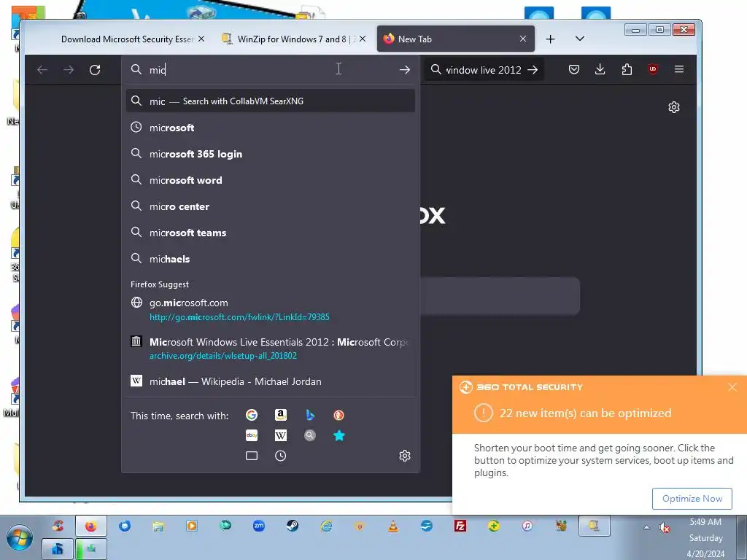Screen dimensions: 747x560
Task: Open a new Firefox tab with plus
Action: point(550,39)
